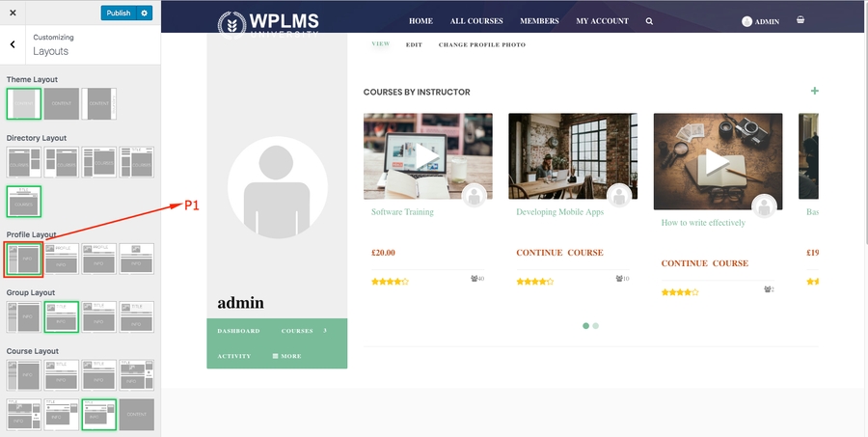Open How to write effectively link
Screen dimensions: 868x437
703,223
